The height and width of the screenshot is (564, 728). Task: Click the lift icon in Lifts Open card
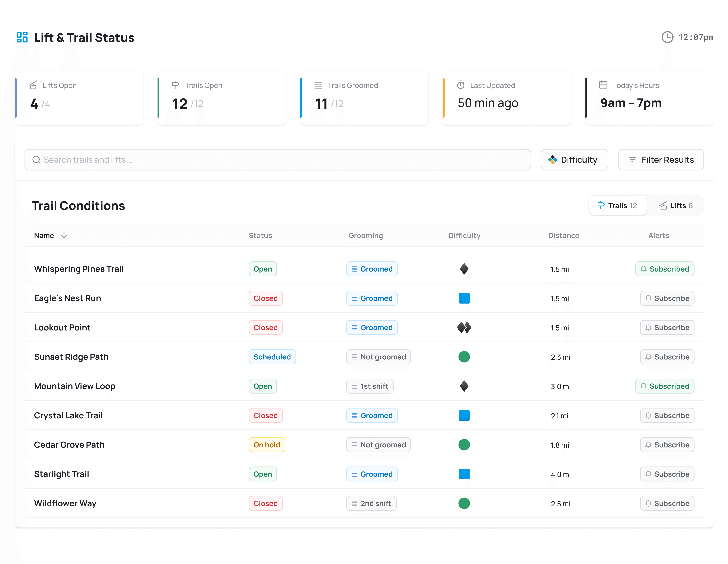(33, 85)
